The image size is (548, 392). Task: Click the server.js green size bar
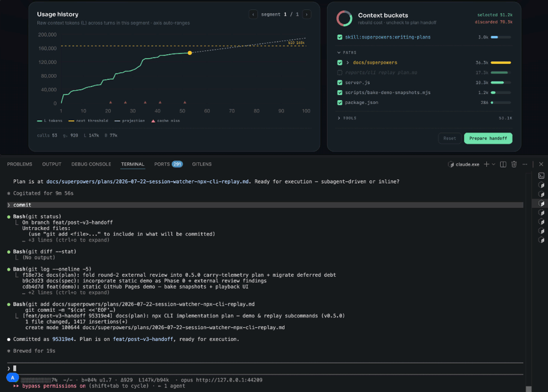[x=498, y=83]
